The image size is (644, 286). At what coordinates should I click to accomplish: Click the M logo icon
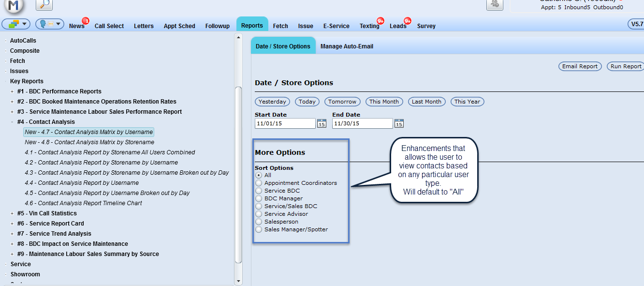click(x=14, y=5)
